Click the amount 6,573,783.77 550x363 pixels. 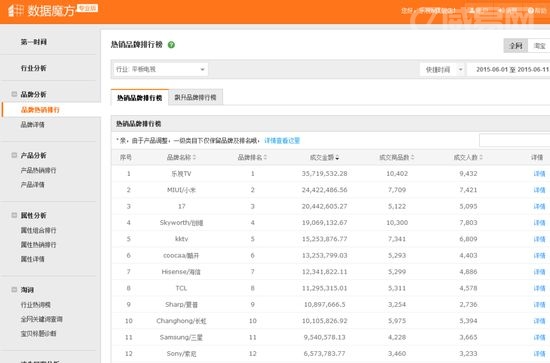(324, 354)
